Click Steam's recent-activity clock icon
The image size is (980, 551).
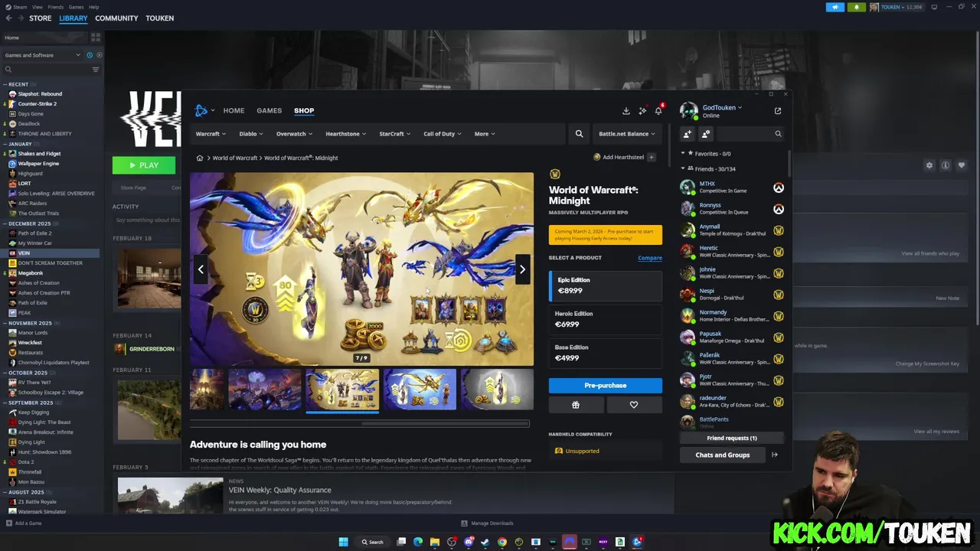click(90, 55)
